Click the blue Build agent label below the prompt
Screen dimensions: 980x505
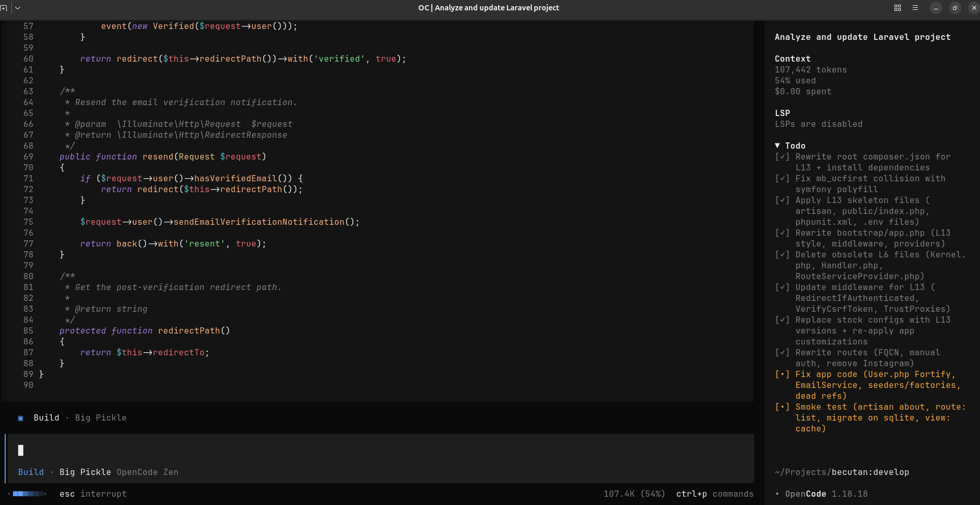31,472
